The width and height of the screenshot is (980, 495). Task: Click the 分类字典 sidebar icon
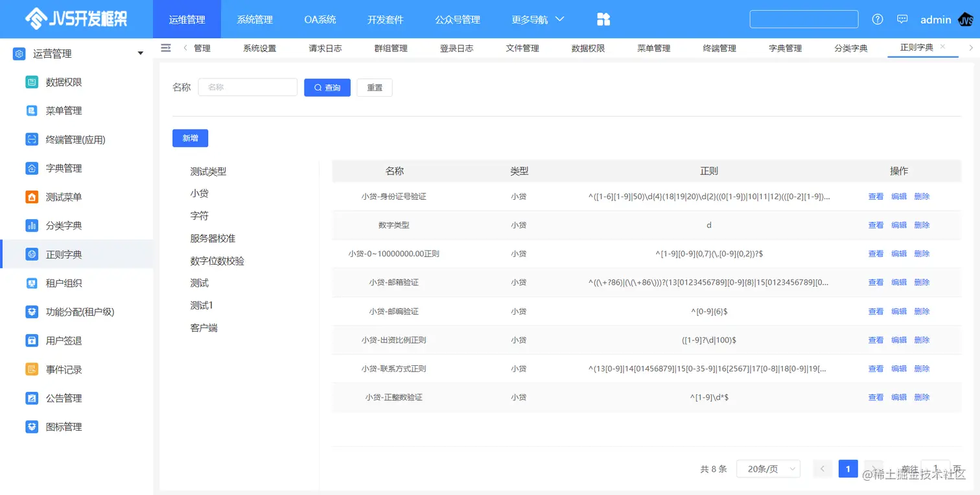(32, 226)
